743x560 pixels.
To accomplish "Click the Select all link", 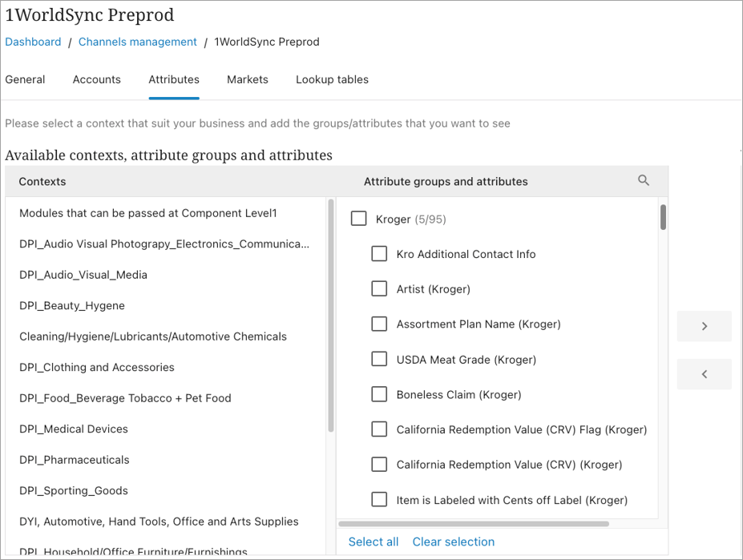I will [x=374, y=542].
